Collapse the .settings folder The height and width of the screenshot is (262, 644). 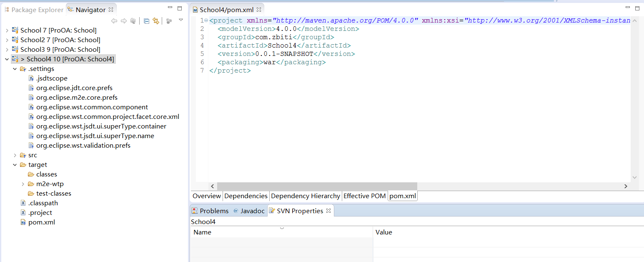coord(15,69)
